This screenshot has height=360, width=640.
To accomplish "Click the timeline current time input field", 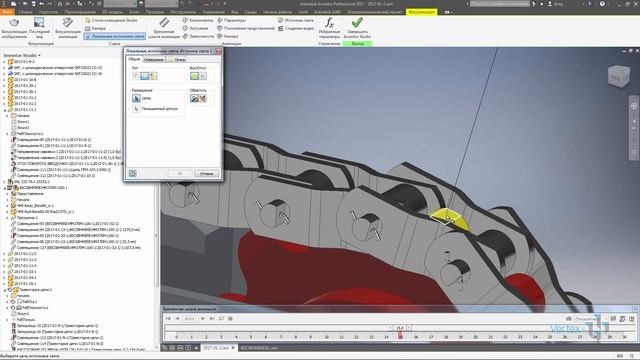I will pos(190,318).
